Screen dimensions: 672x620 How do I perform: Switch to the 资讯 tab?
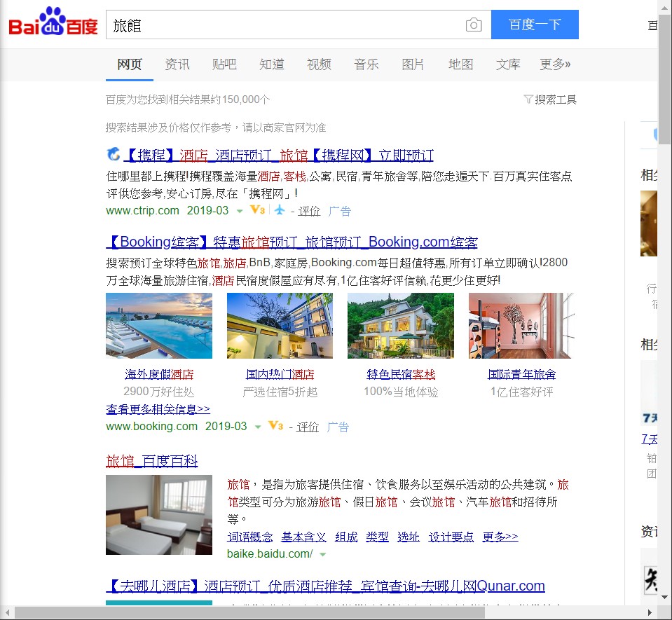(177, 64)
